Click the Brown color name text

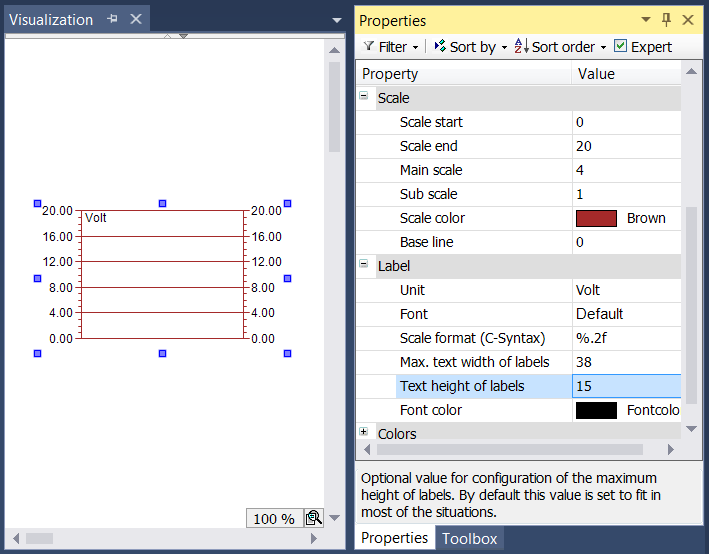pyautogui.click(x=646, y=218)
